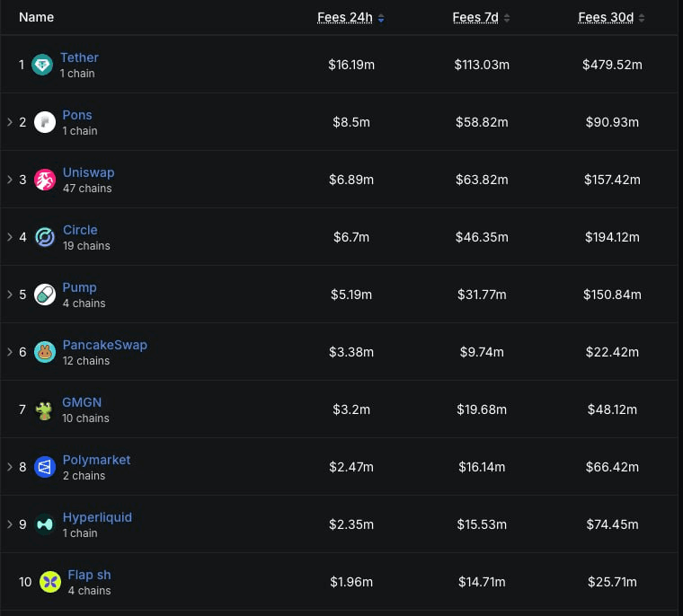Click Uniswap's $6.89m 24h fees value
Viewport: 683px width, 616px height.
pos(351,180)
